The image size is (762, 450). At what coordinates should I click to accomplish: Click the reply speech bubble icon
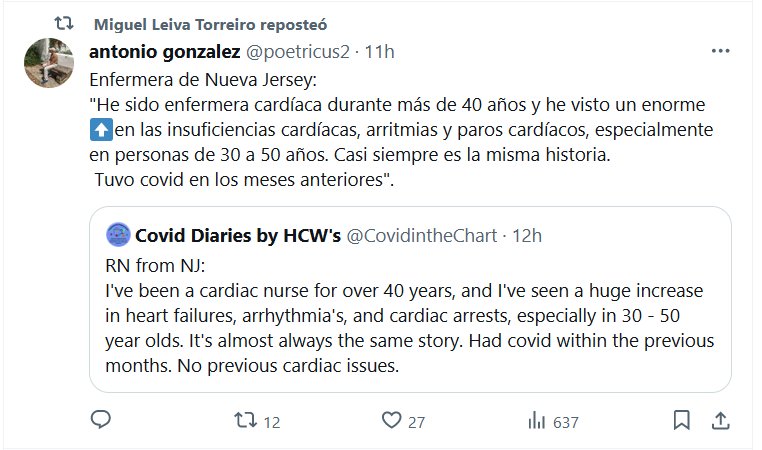tap(100, 421)
